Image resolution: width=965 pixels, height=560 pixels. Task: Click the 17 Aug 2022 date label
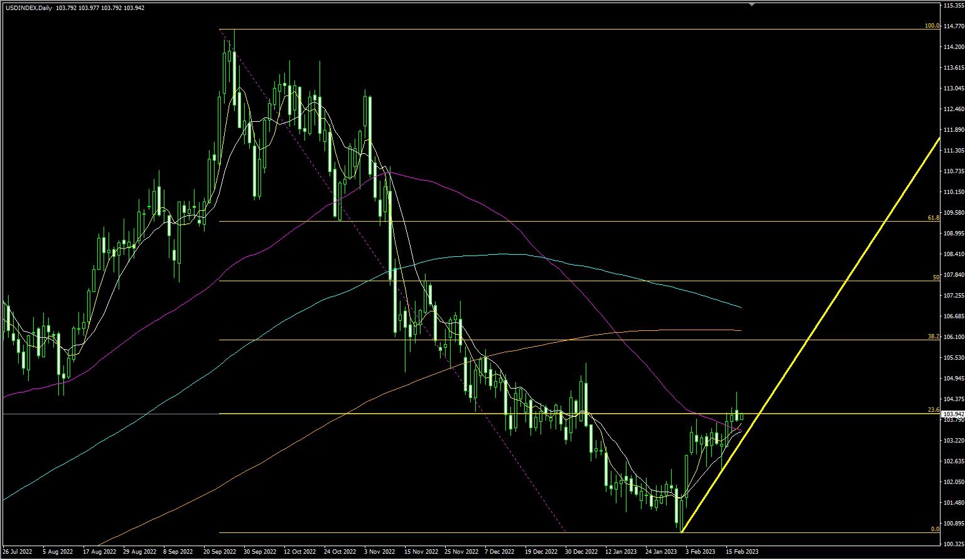point(99,552)
